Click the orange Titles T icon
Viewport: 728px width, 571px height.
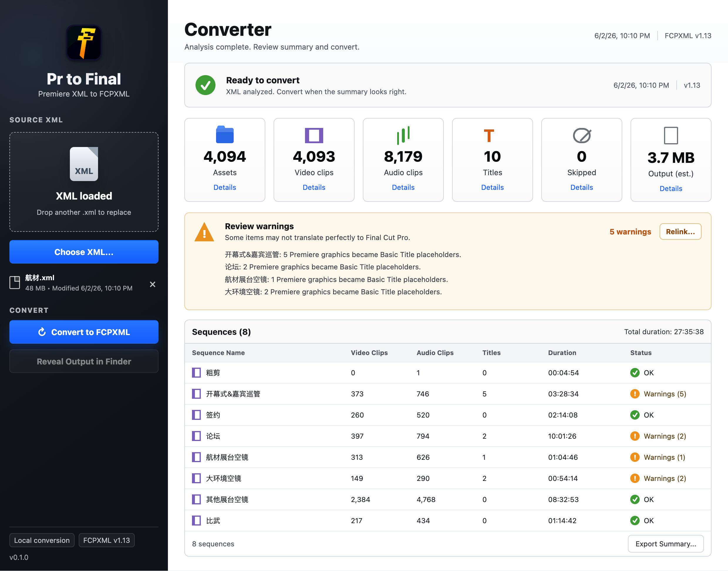(489, 135)
